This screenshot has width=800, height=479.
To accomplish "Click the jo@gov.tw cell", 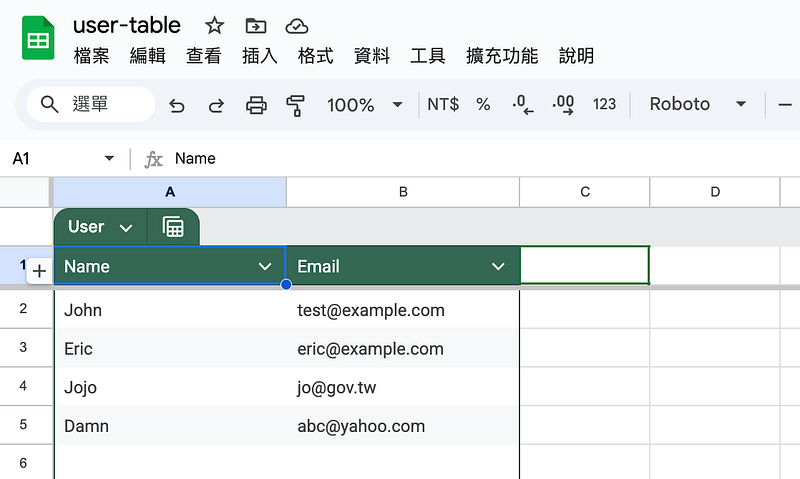I will (403, 387).
